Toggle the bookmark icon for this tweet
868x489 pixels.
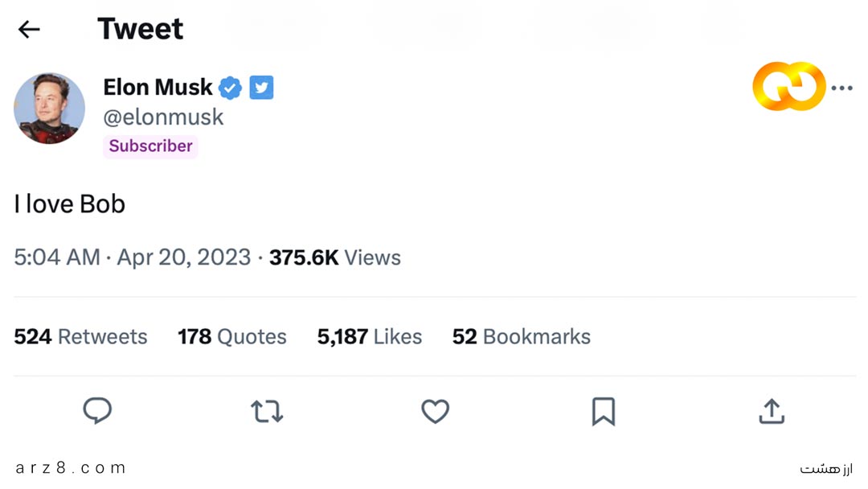[603, 411]
